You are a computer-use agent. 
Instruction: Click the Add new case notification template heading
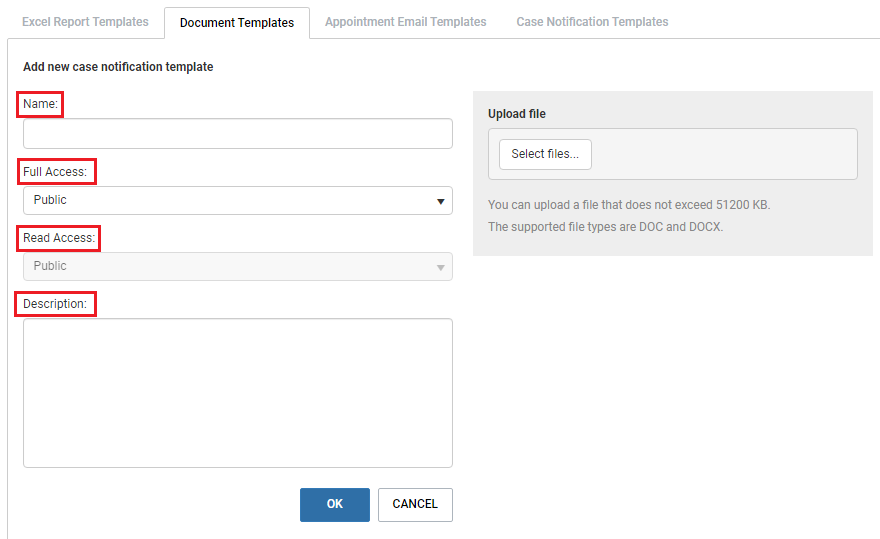118,67
